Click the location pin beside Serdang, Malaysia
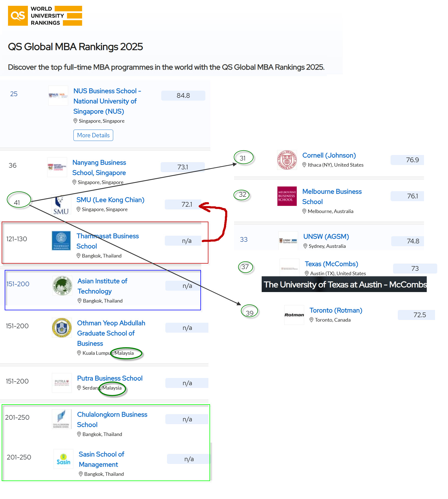 tap(79, 388)
